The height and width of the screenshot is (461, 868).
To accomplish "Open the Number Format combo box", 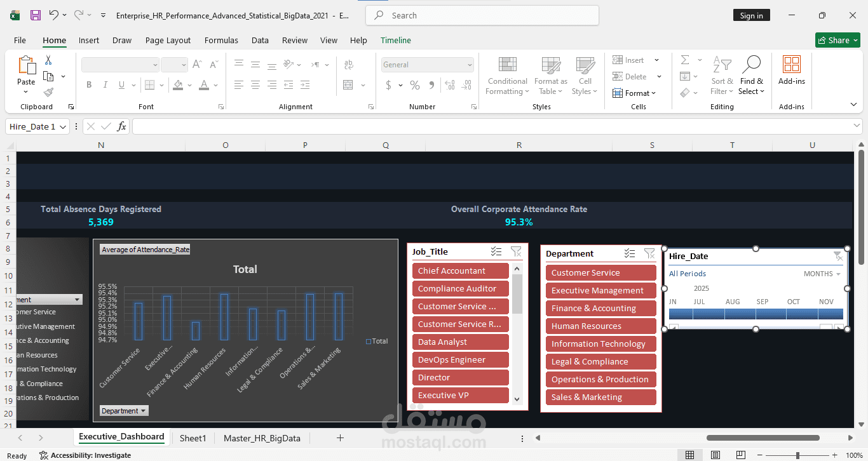I will (x=428, y=65).
